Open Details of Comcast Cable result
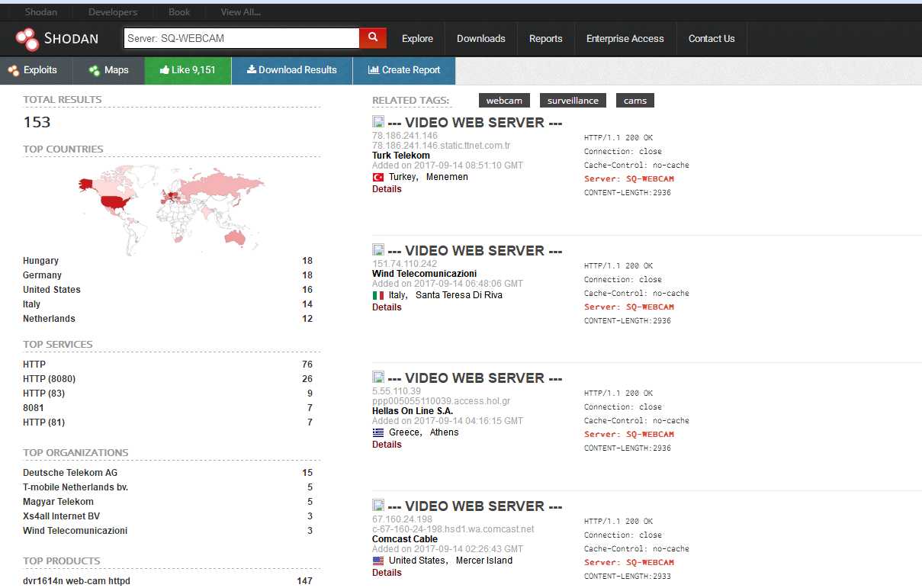The height and width of the screenshot is (588, 922). pos(387,573)
